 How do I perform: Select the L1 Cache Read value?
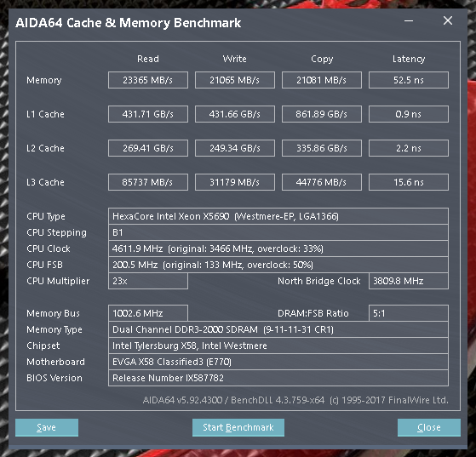click(x=148, y=114)
